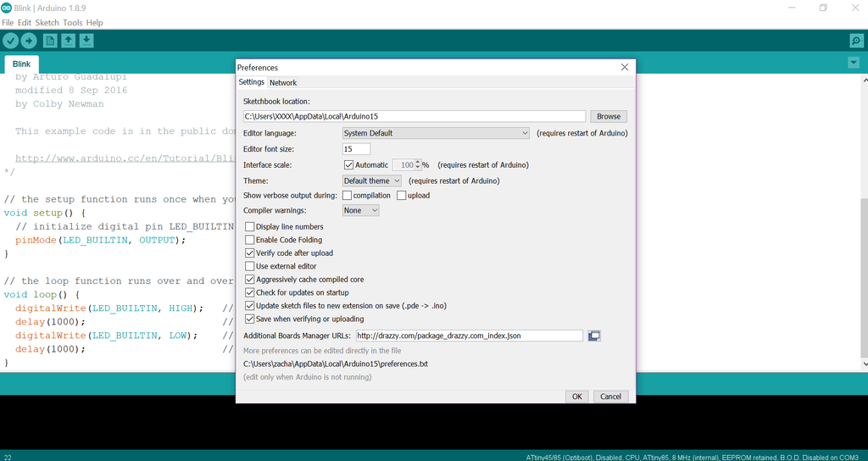
Task: Open the Tools menu
Action: click(73, 23)
